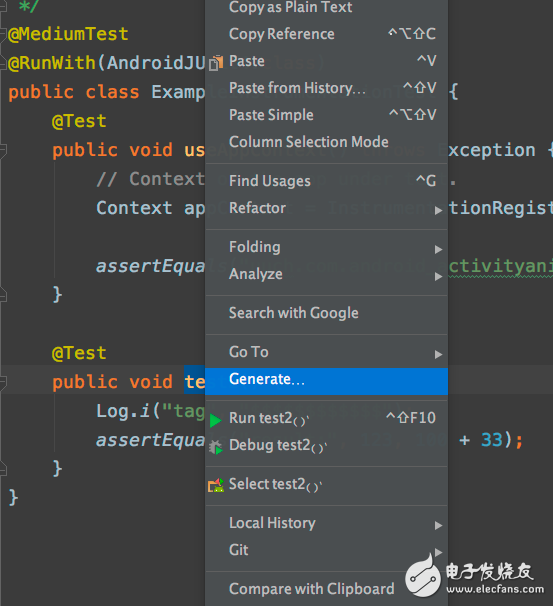Click the Paste clipboard icon
This screenshot has height=606, width=553.
(x=216, y=63)
